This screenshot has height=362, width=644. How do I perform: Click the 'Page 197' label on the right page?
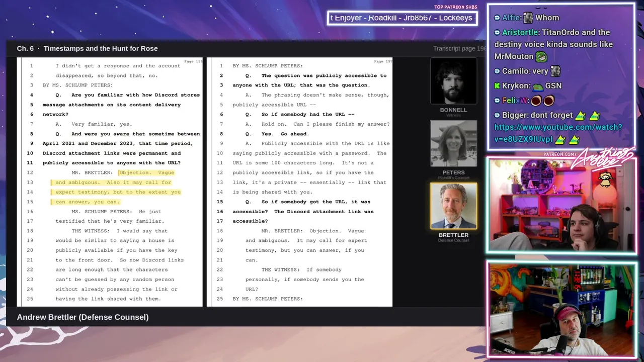[383, 61]
